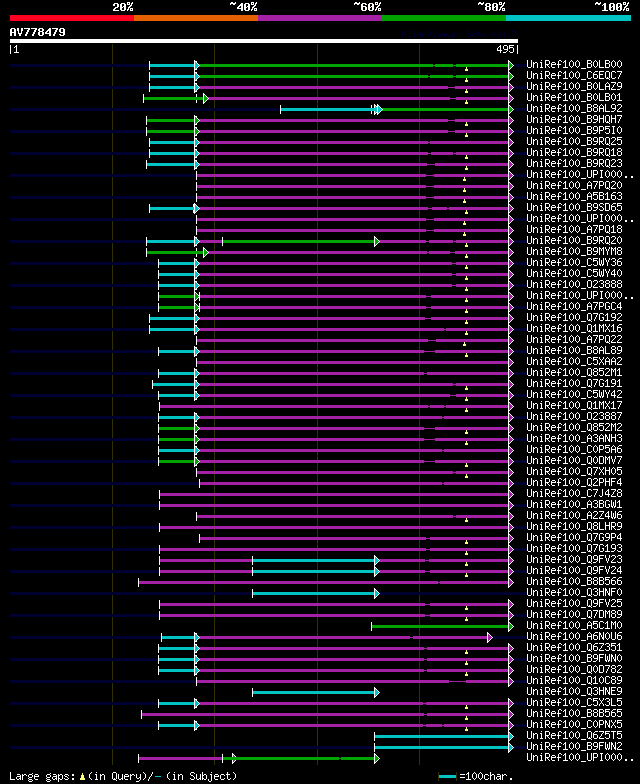This screenshot has height=784, width=640.
Task: Select the UniRef100_B9RQ18 label
Action: [x=574, y=152]
